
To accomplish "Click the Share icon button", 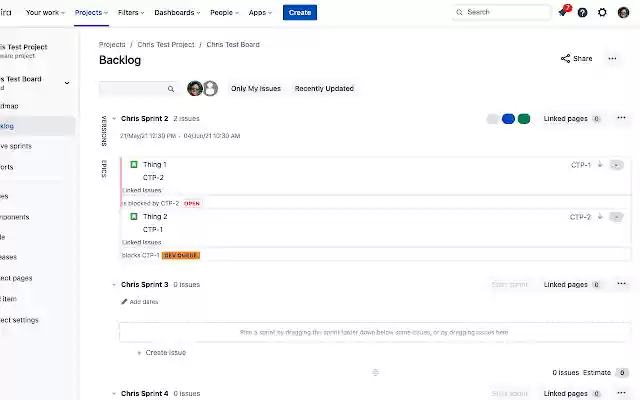I will 576,58.
